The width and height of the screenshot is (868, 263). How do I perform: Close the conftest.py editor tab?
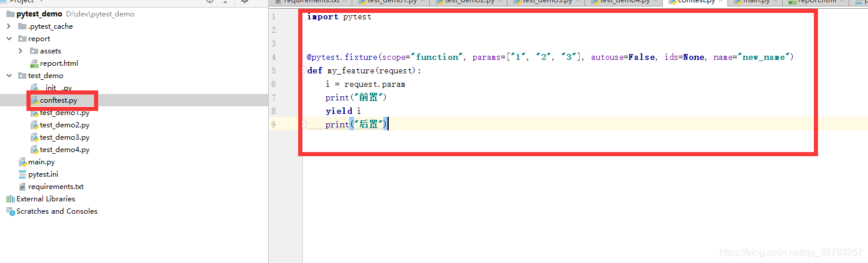click(x=722, y=2)
